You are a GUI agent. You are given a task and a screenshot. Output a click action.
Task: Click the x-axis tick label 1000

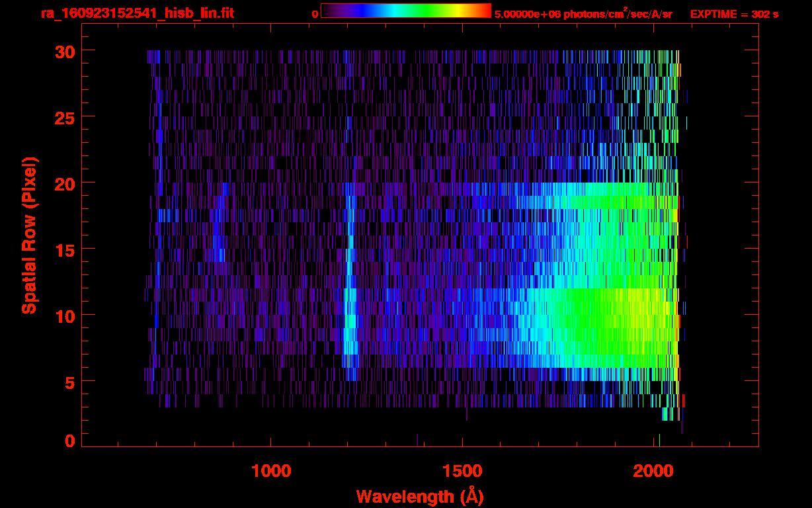point(271,471)
